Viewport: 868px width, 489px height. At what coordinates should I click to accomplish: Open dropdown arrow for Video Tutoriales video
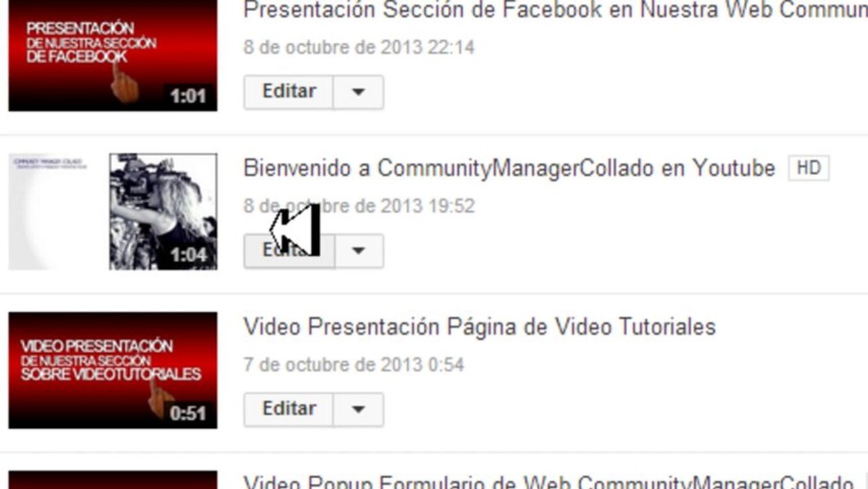point(358,409)
